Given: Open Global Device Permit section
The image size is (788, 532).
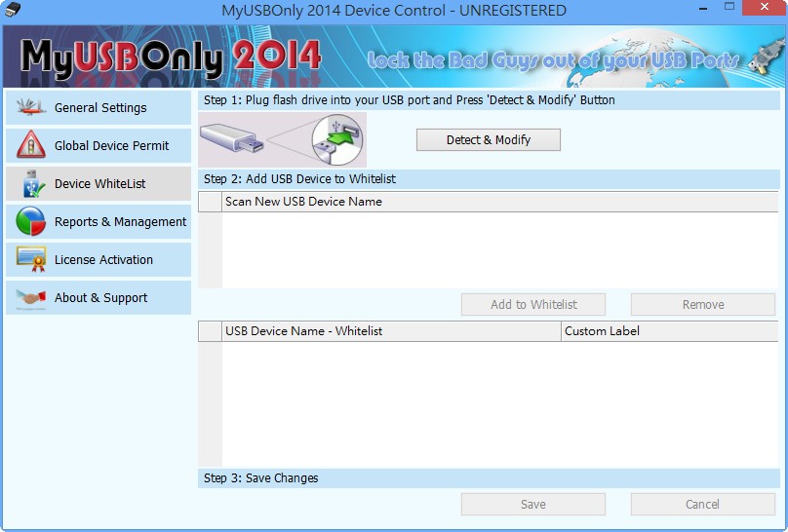Looking at the screenshot, I should pos(98,145).
